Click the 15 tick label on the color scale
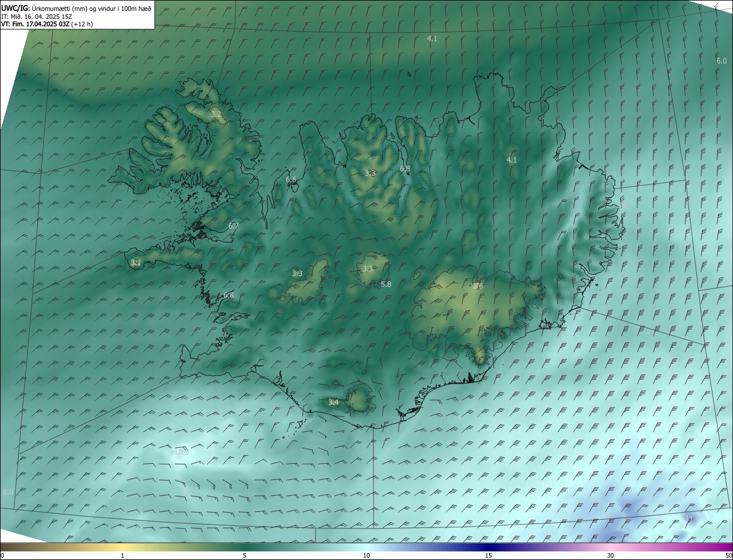Viewport: 733px width, 560px height. (488, 555)
